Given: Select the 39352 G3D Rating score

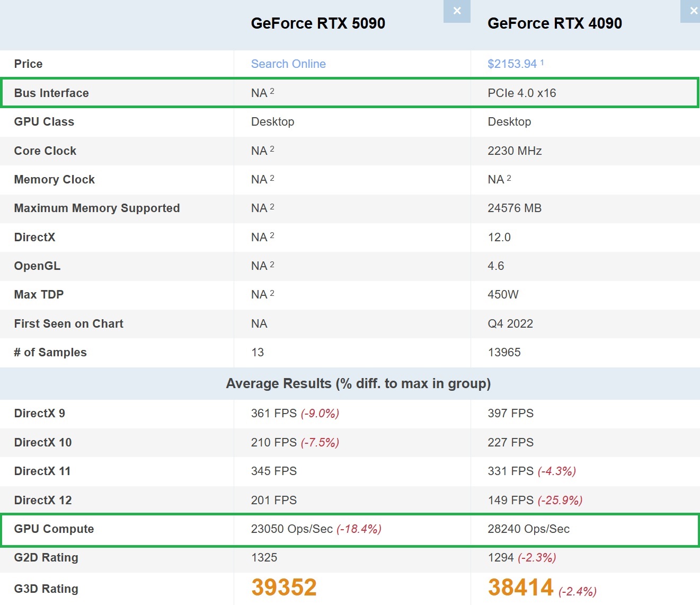Looking at the screenshot, I should click(x=284, y=588).
